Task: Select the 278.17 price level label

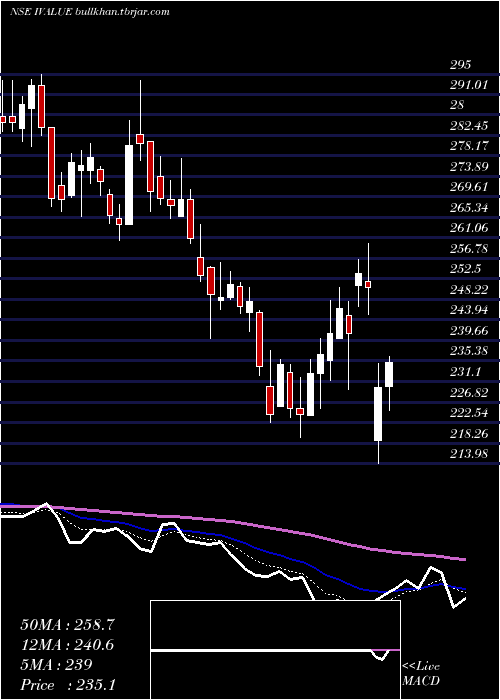Action: click(x=469, y=146)
